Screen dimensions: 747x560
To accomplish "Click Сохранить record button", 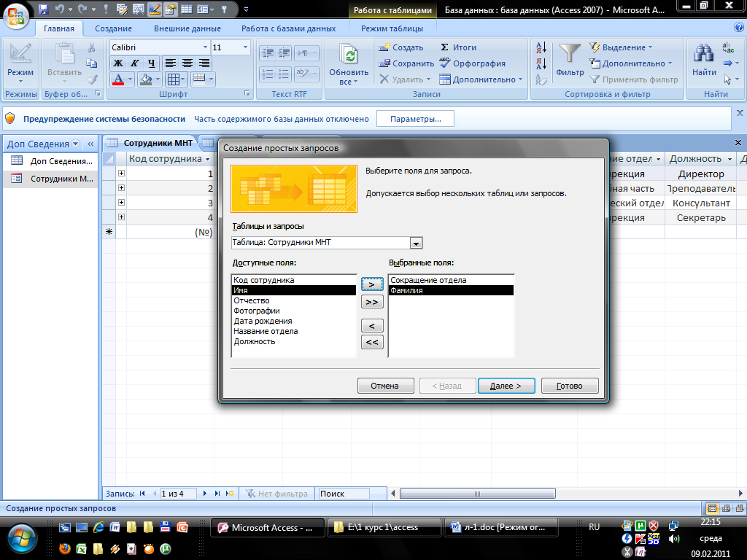I will point(406,63).
